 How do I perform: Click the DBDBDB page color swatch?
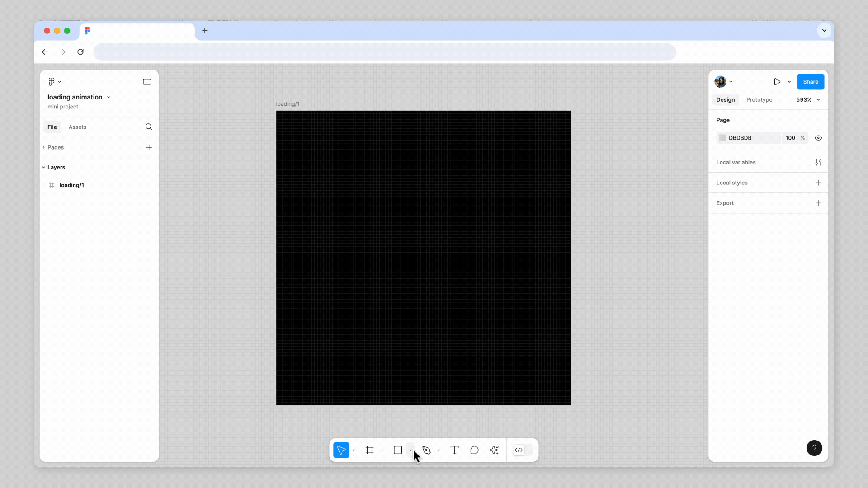[x=722, y=138]
